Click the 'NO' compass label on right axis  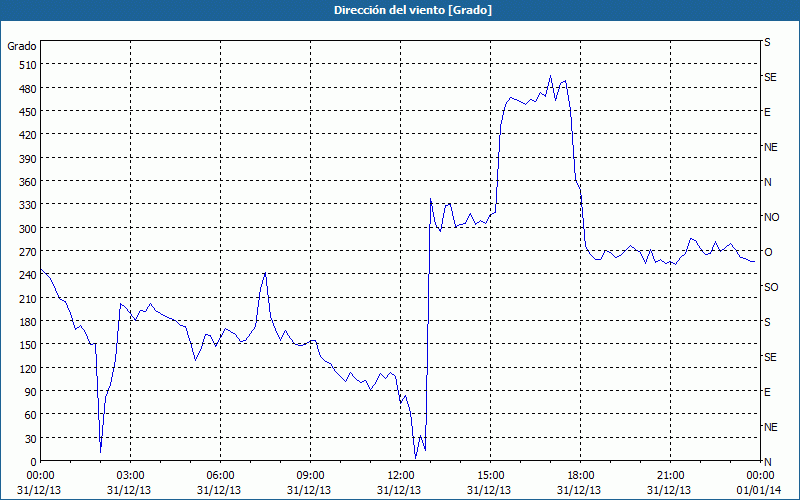[771, 217]
